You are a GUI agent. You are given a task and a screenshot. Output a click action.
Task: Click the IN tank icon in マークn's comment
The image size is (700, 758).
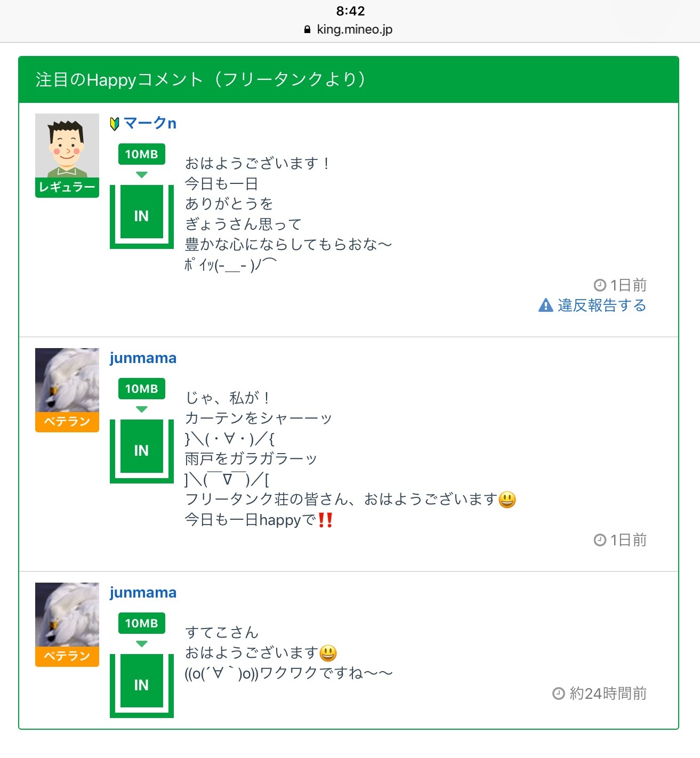point(141,215)
